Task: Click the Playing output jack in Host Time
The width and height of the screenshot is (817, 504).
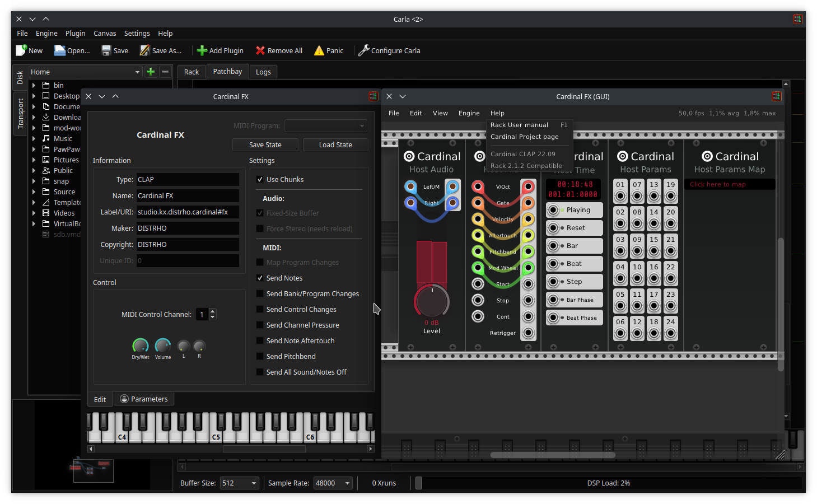Action: (553, 210)
